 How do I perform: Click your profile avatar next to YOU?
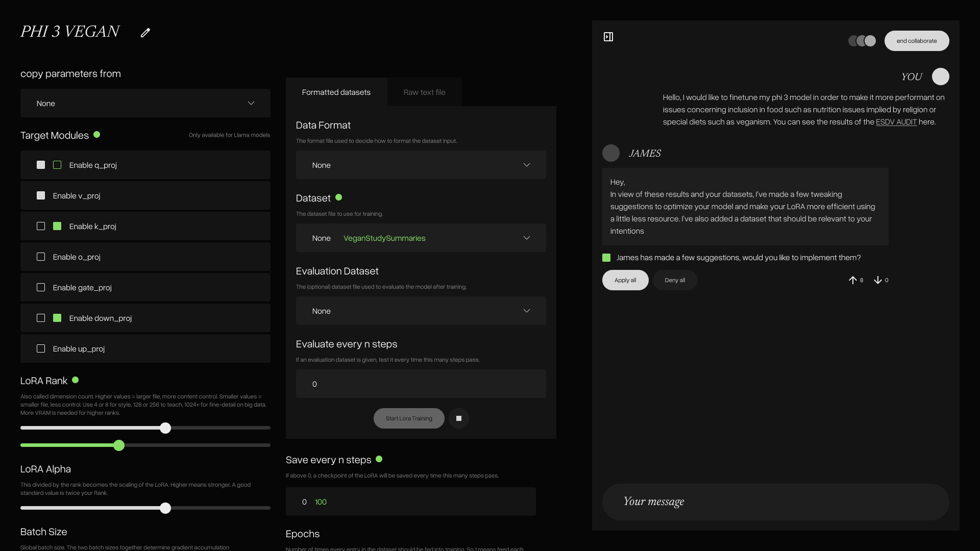pos(940,77)
